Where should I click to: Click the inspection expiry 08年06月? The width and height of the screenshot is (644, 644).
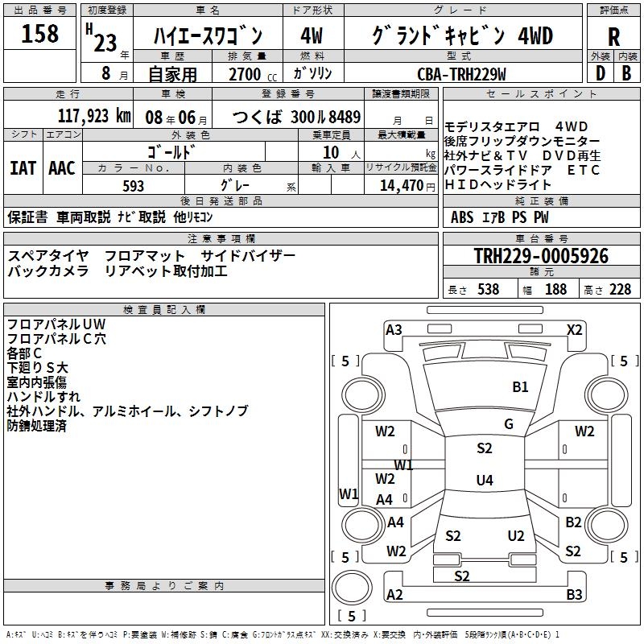click(176, 118)
